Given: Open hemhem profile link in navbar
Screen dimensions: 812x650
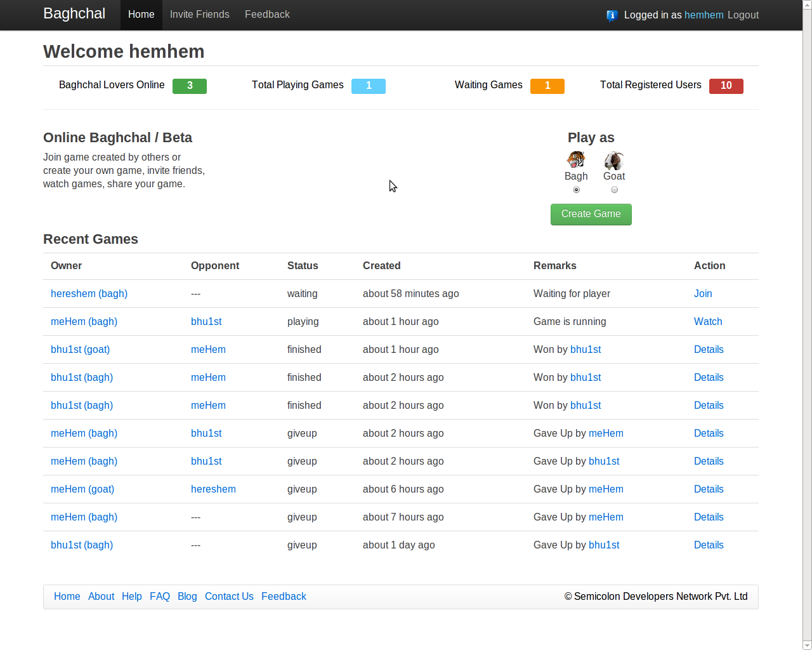Looking at the screenshot, I should click(x=704, y=15).
